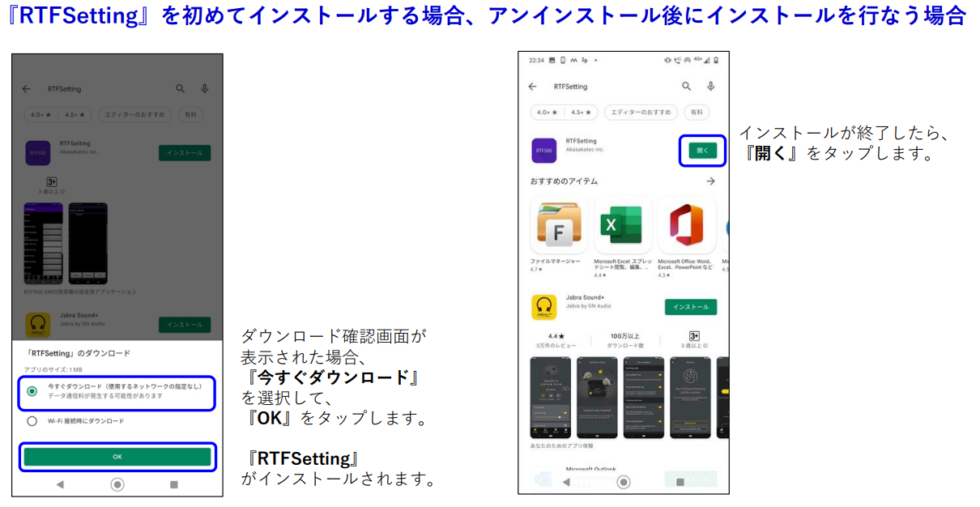Tap Android back triangle under the OK button
980x507 pixels.
[x=60, y=484]
